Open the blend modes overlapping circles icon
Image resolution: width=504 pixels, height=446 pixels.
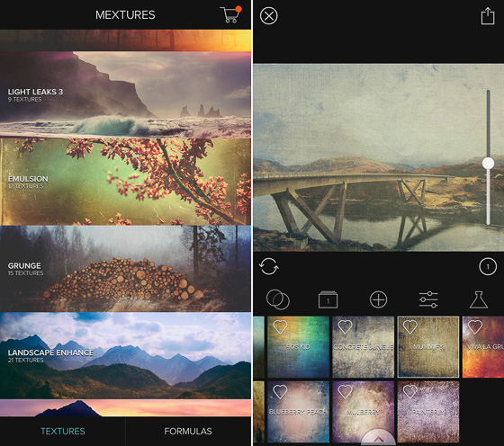coord(278,299)
